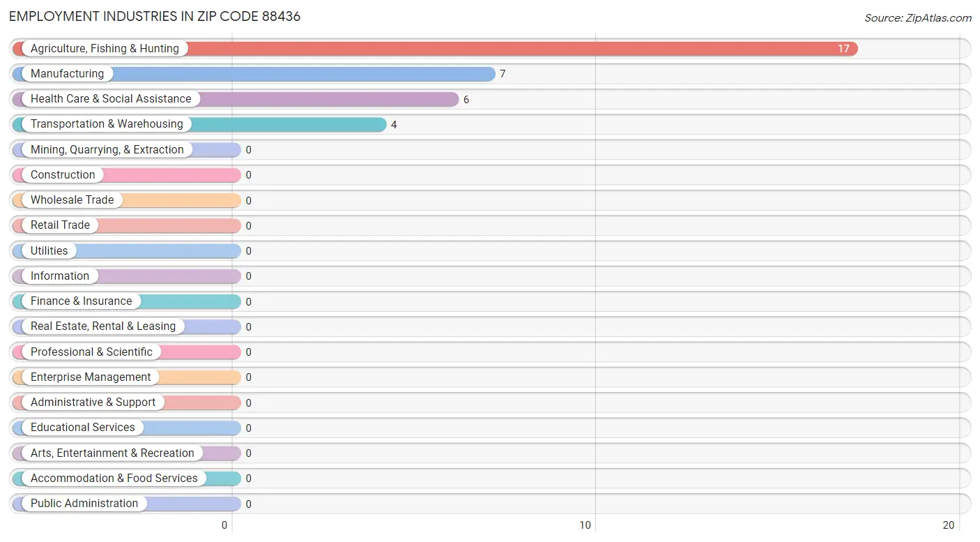Select the Utilities label
Image resolution: width=980 pixels, height=542 pixels.
click(49, 250)
